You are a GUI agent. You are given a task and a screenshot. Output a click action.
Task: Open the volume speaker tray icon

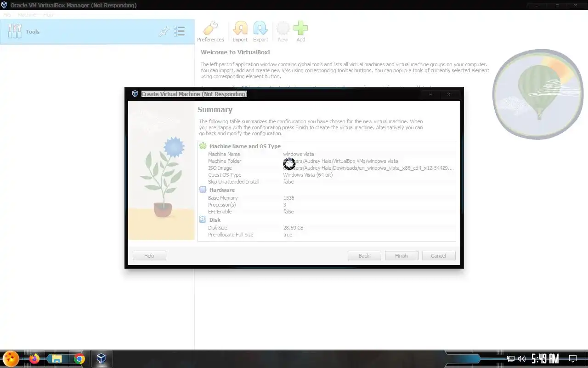[x=522, y=359]
